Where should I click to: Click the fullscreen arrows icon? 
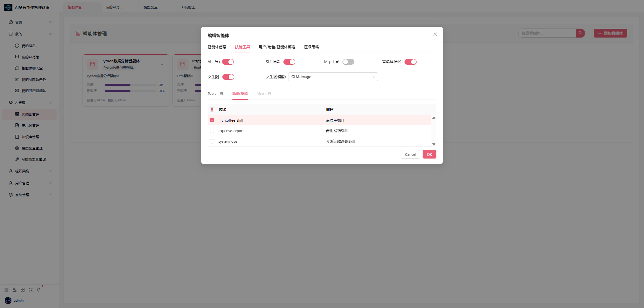coord(31,290)
